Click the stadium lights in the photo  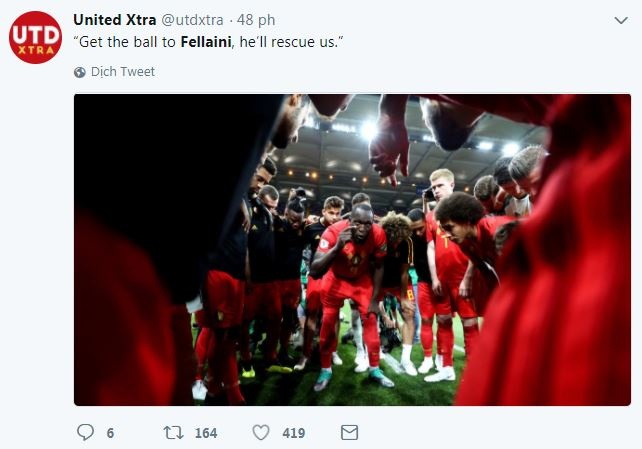tap(369, 130)
